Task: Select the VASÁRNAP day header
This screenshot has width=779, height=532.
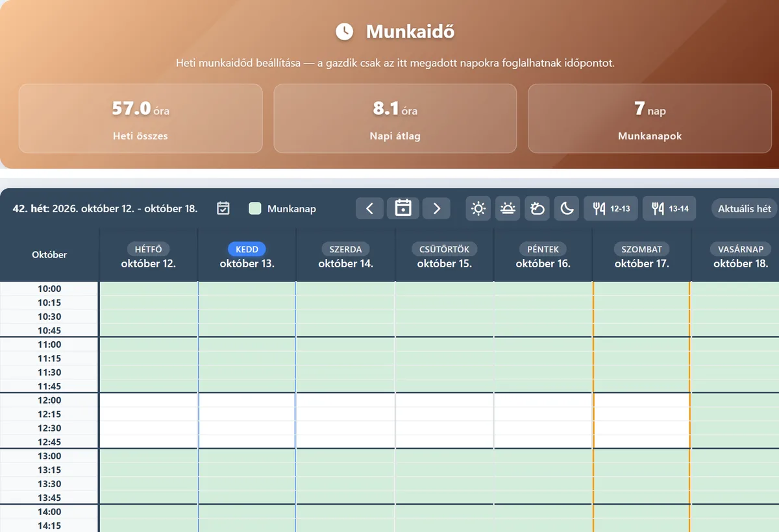Action: click(741, 249)
